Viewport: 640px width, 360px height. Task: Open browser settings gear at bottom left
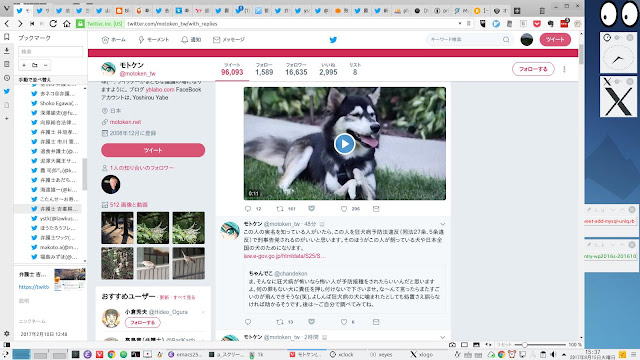(7, 333)
